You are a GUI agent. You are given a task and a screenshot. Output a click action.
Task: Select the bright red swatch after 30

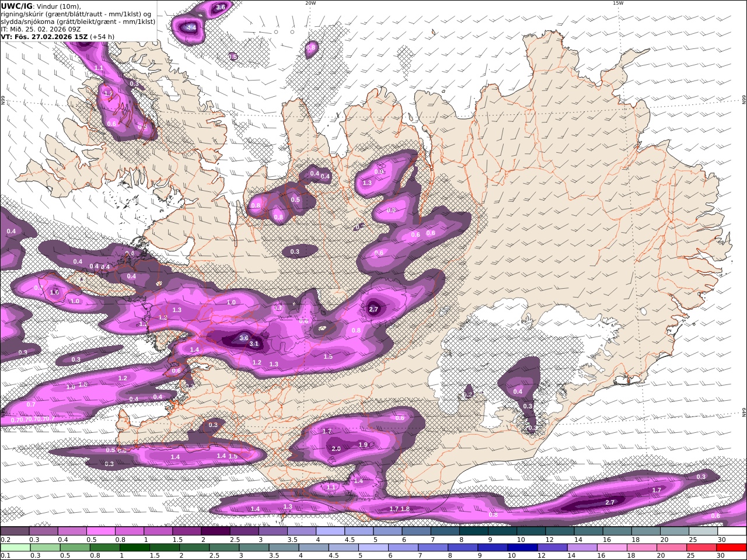click(731, 548)
